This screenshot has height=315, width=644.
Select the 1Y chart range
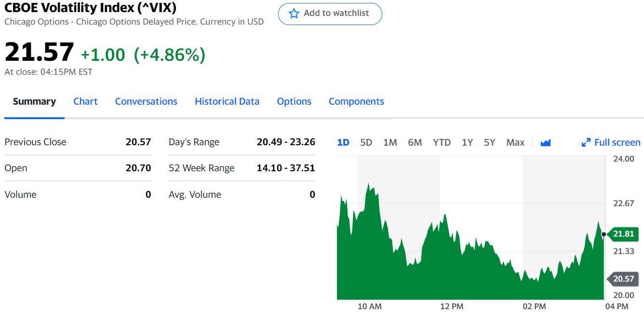[x=467, y=142]
